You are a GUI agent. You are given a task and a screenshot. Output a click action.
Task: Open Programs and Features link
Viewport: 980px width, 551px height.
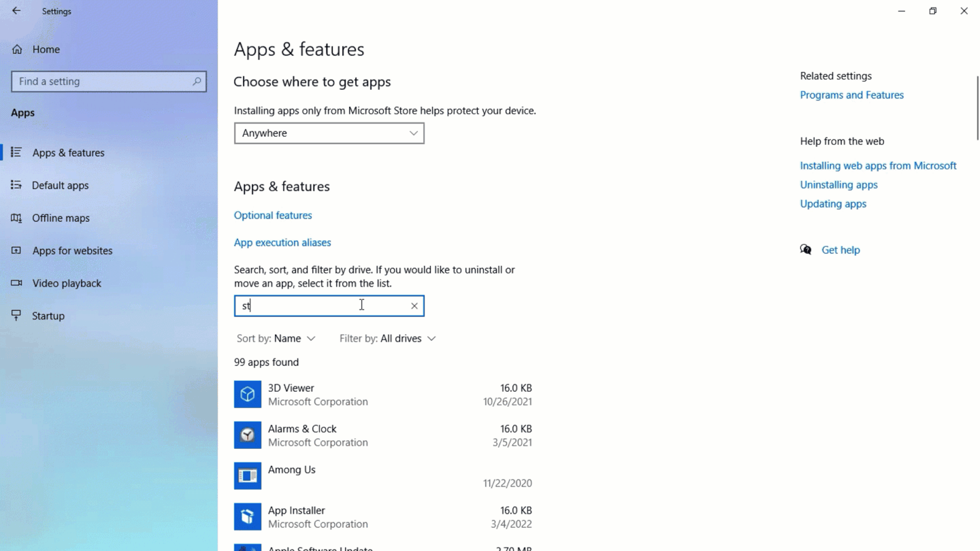pyautogui.click(x=852, y=95)
